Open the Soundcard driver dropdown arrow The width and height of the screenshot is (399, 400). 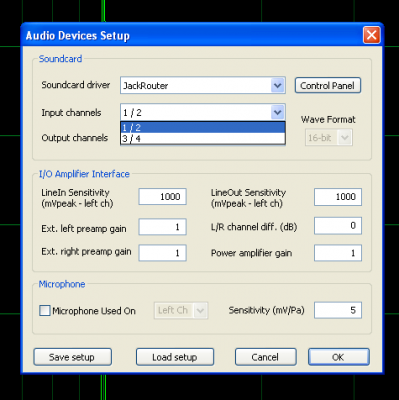(277, 86)
